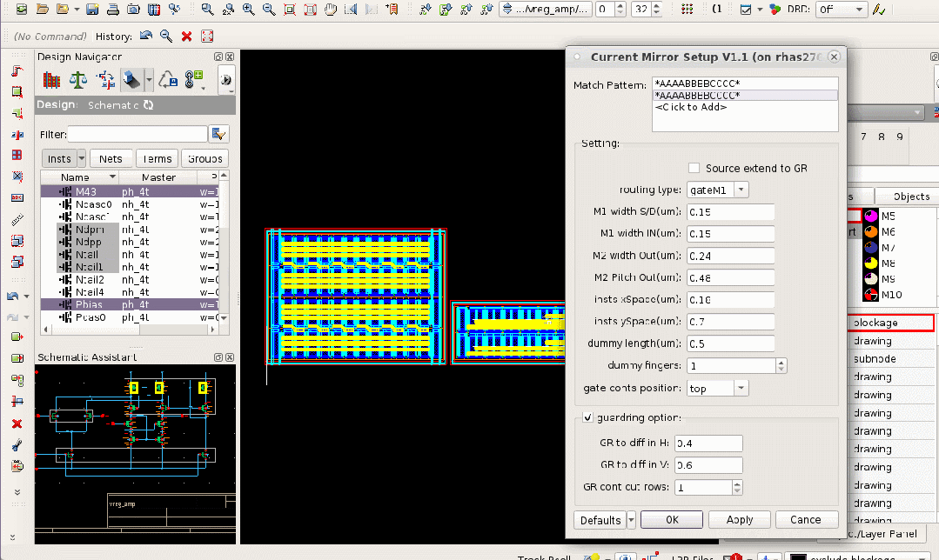Screen dimensions: 939x560
Task: Click the history Undo arrow icon
Action: [145, 36]
